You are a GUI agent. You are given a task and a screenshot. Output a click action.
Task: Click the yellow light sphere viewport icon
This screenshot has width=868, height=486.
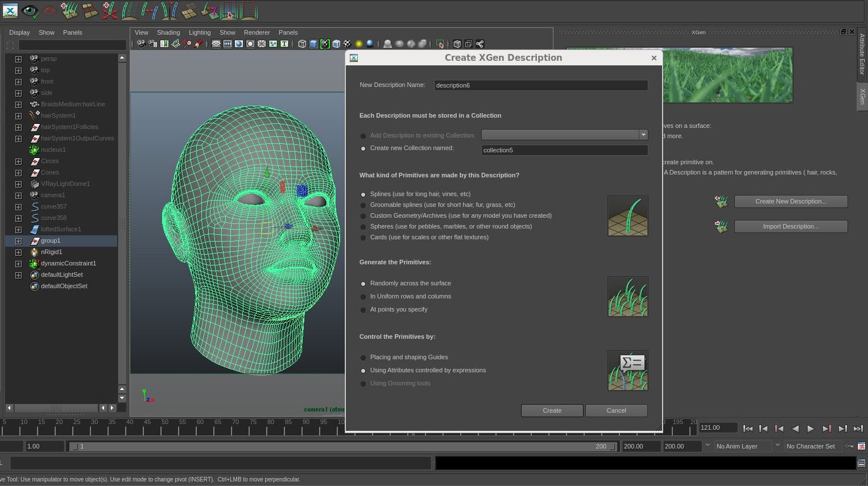click(x=359, y=44)
